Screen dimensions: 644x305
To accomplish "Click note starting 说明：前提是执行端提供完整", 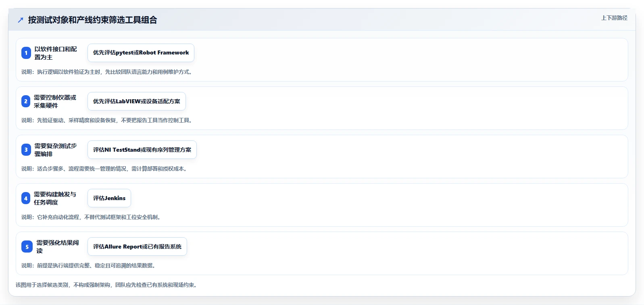I will [89, 265].
